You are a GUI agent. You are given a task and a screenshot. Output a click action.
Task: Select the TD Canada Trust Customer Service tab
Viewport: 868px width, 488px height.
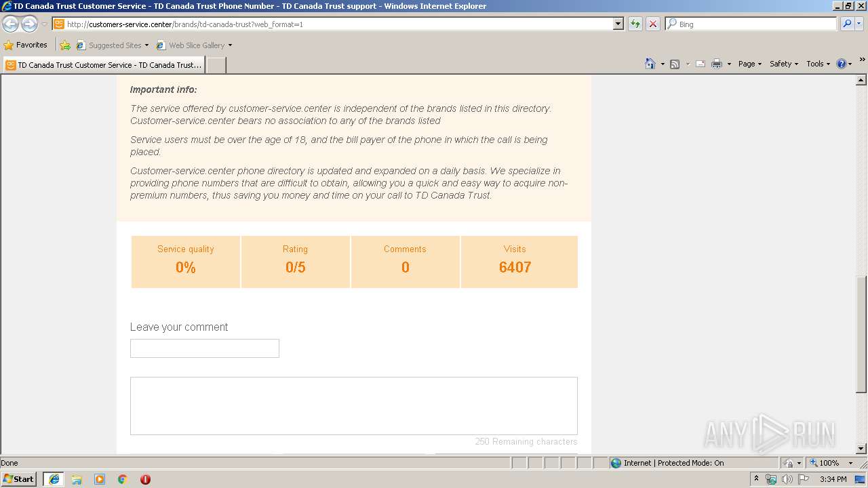[104, 65]
